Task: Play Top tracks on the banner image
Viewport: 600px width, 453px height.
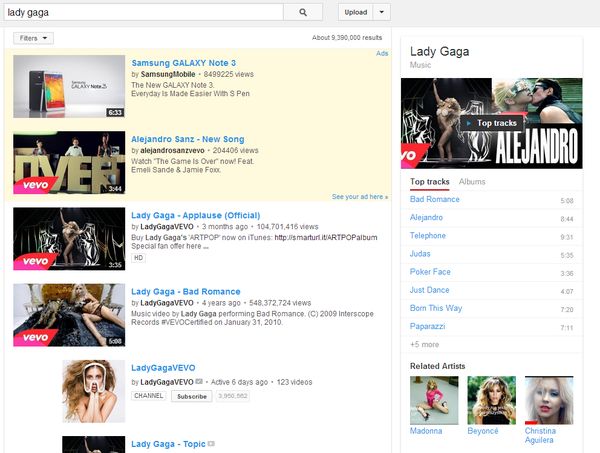Action: click(491, 123)
